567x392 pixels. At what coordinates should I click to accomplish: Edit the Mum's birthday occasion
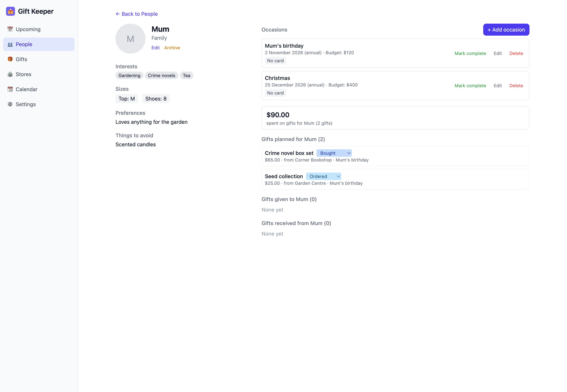497,53
